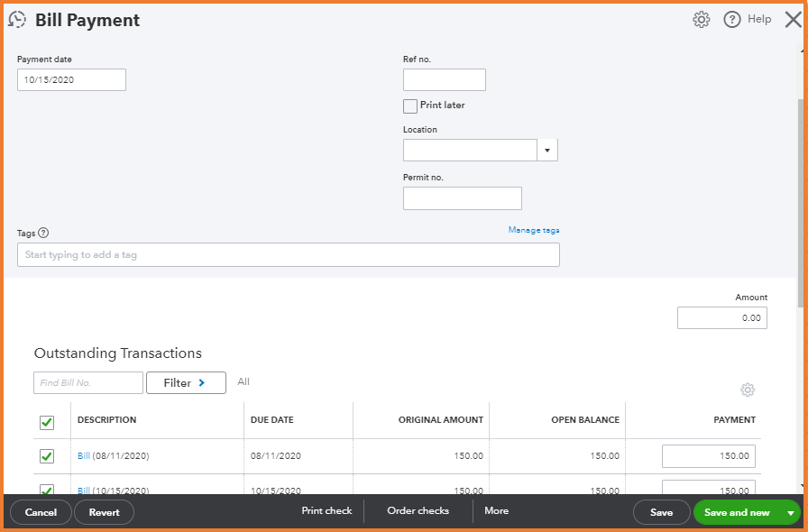Image resolution: width=808 pixels, height=532 pixels.
Task: Open table column settings gear
Action: pos(748,390)
